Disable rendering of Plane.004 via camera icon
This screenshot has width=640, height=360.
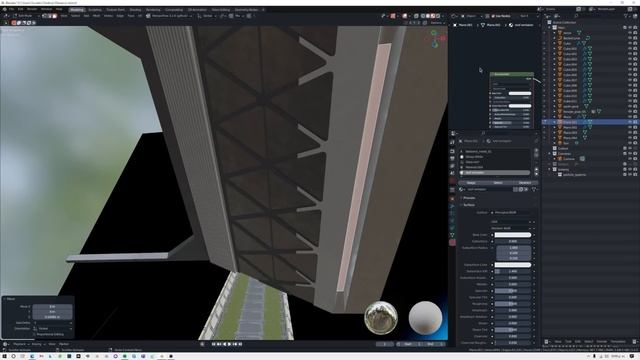click(x=635, y=138)
